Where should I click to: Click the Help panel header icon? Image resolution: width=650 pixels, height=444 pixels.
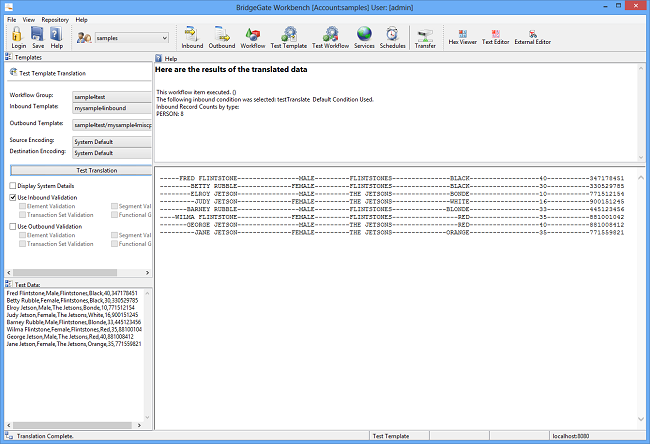(158, 58)
